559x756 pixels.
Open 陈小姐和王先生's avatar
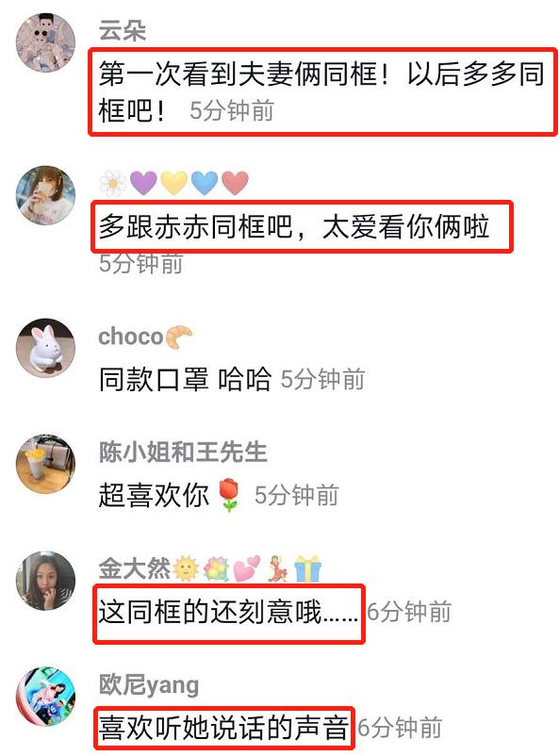pyautogui.click(x=46, y=464)
